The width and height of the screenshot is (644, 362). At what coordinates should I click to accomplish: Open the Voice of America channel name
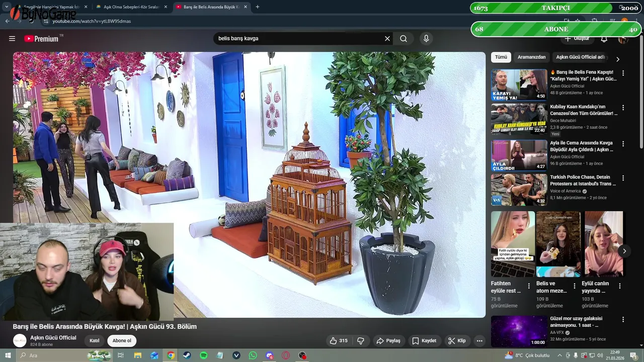point(566,191)
